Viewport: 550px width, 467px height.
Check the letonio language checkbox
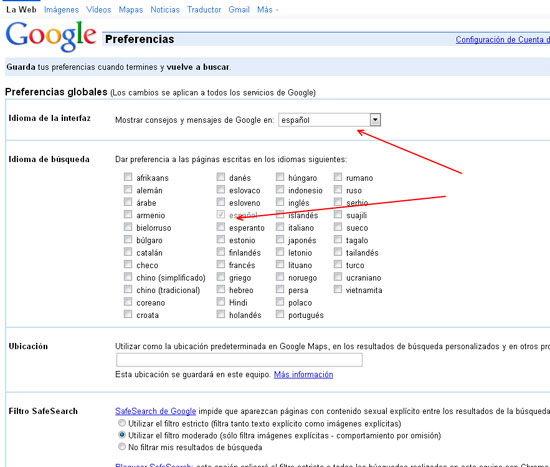pyautogui.click(x=280, y=252)
